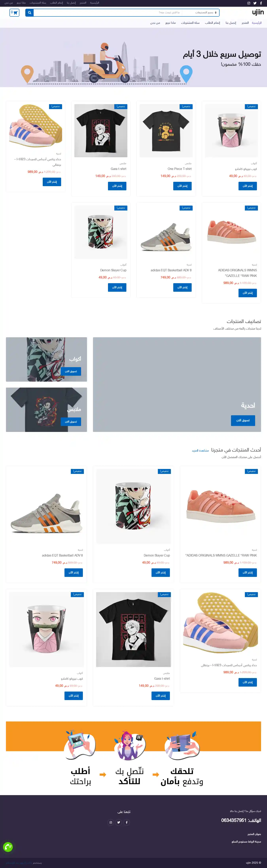Open the Twitter icon in top bar
The image size is (267, 868).
pos(255,3)
